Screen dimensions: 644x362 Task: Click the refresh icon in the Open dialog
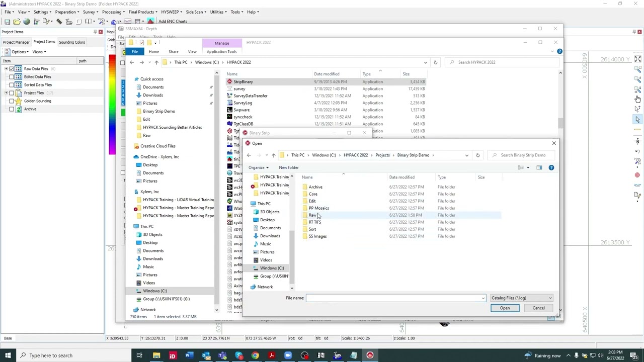click(477, 155)
